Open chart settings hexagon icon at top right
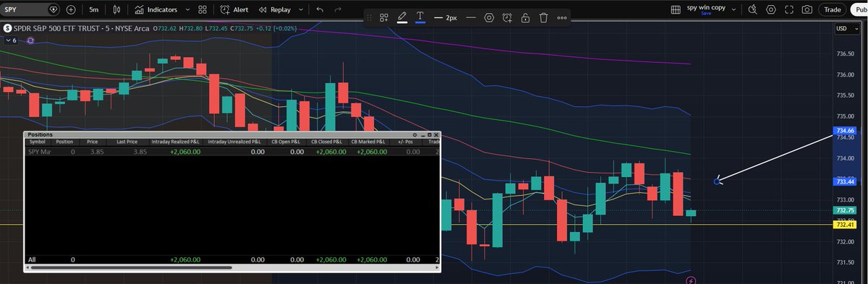868x284 pixels. click(770, 9)
